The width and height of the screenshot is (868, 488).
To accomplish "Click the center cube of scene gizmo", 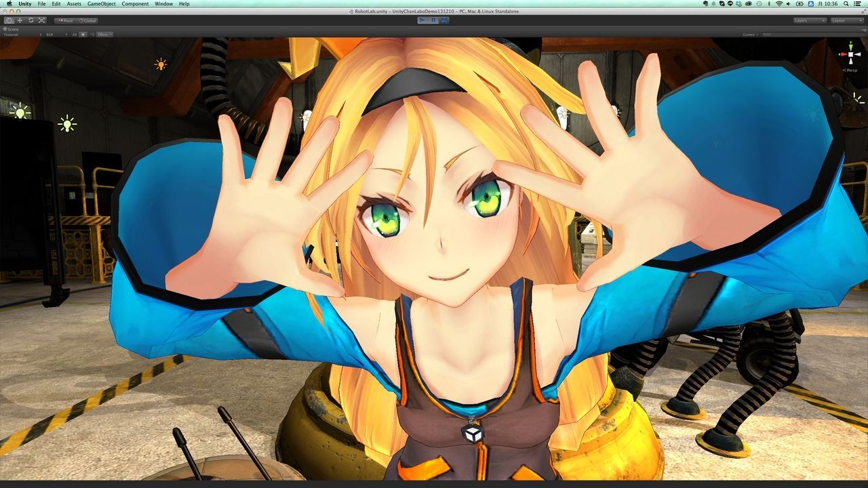I will coord(849,55).
